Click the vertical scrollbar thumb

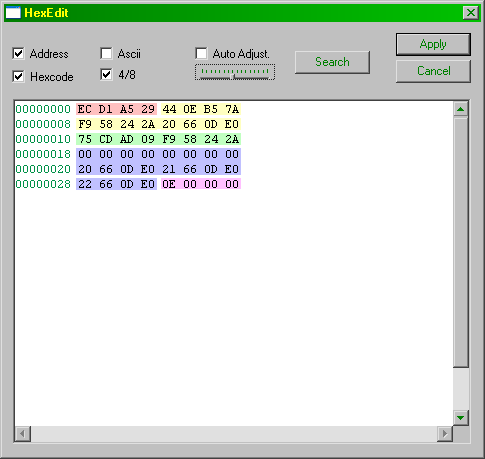coord(461,242)
